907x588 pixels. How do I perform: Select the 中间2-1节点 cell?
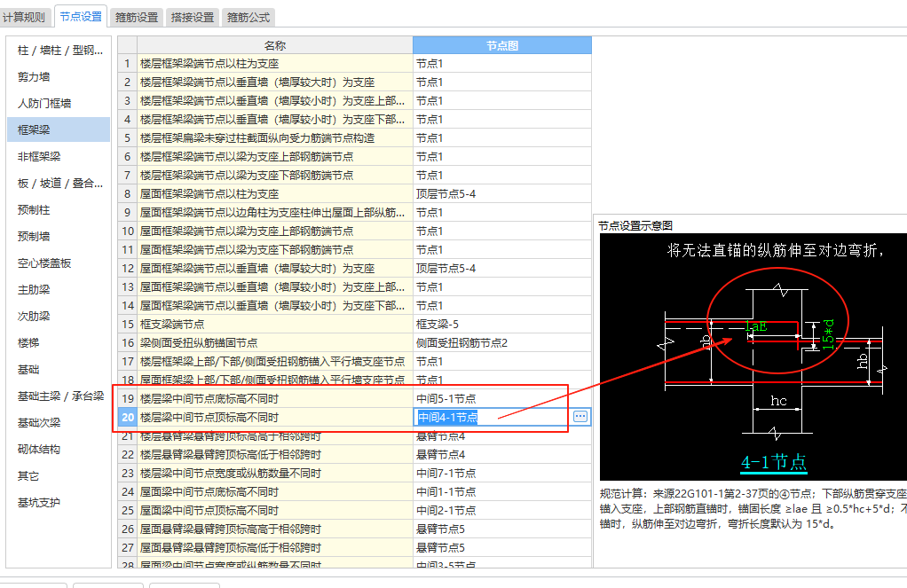pos(502,511)
